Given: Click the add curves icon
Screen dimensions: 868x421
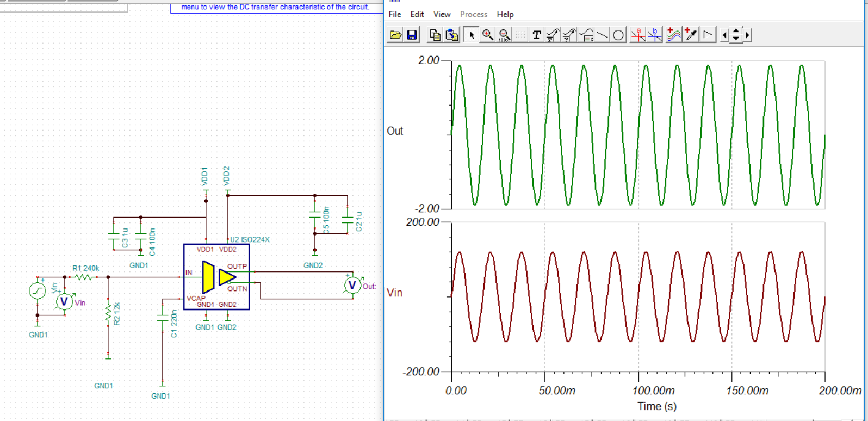Looking at the screenshot, I should click(x=674, y=35).
